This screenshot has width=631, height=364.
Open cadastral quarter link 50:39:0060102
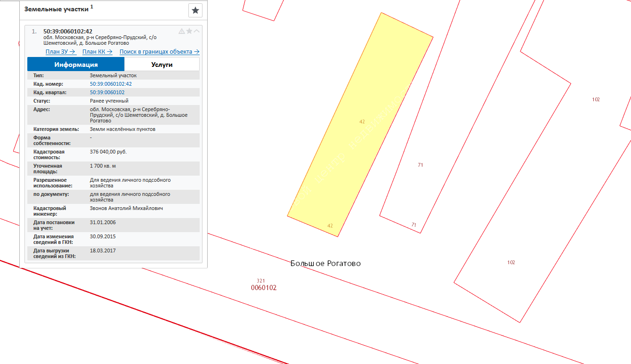click(107, 92)
